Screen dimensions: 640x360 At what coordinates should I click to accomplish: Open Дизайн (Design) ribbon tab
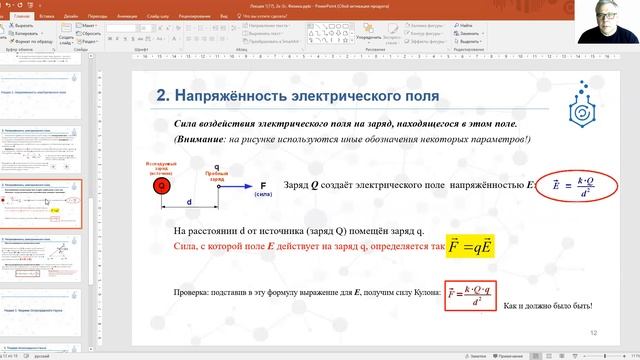point(71,16)
